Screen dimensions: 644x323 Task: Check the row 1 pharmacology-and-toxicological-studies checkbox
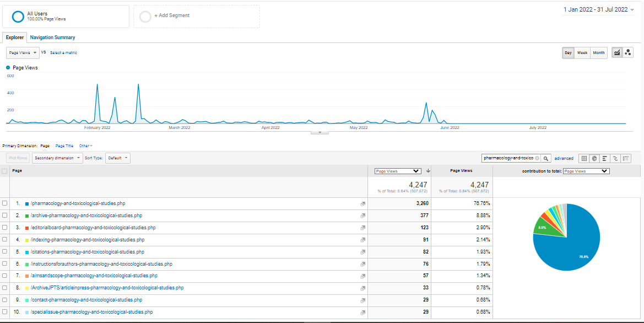(5, 203)
